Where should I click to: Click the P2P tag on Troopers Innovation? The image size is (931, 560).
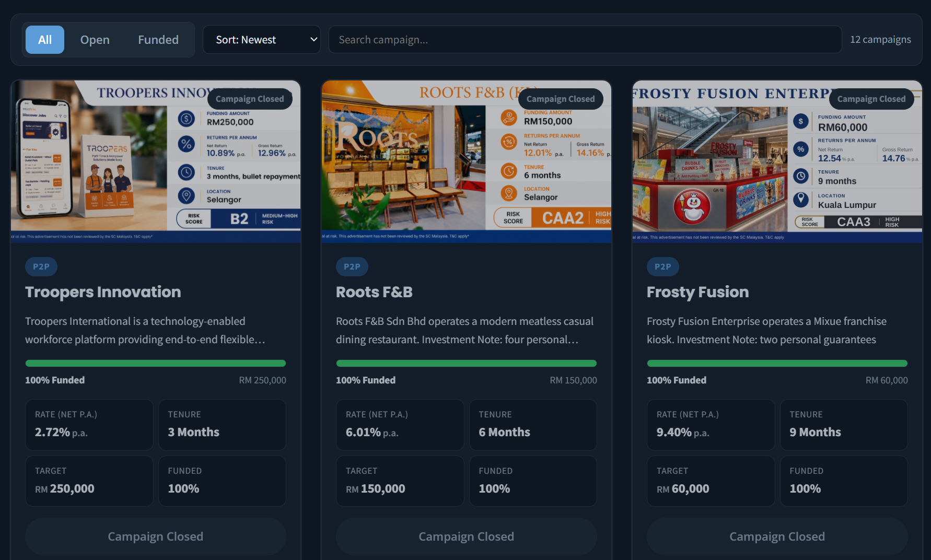pyautogui.click(x=41, y=266)
